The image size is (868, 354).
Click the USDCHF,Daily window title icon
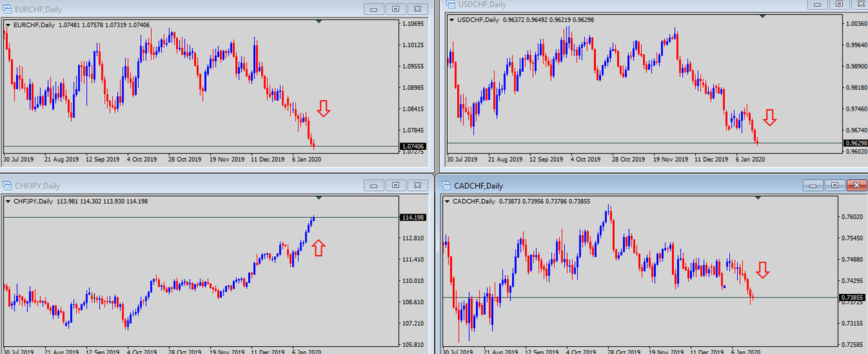450,4
